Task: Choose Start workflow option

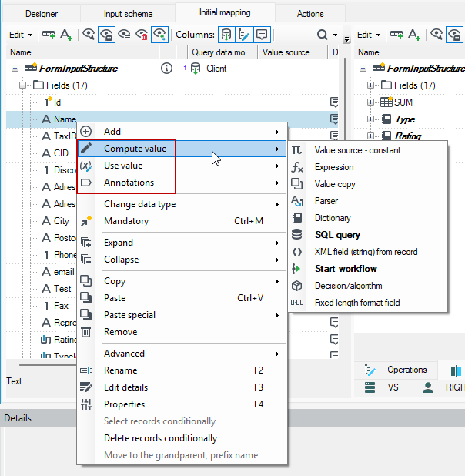Action: [367, 269]
